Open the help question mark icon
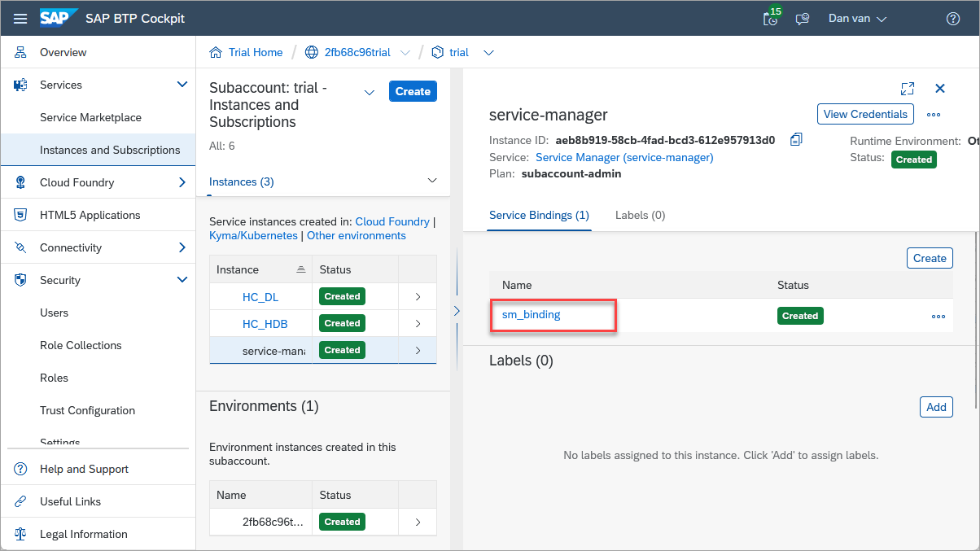The width and height of the screenshot is (980, 551). (x=953, y=19)
